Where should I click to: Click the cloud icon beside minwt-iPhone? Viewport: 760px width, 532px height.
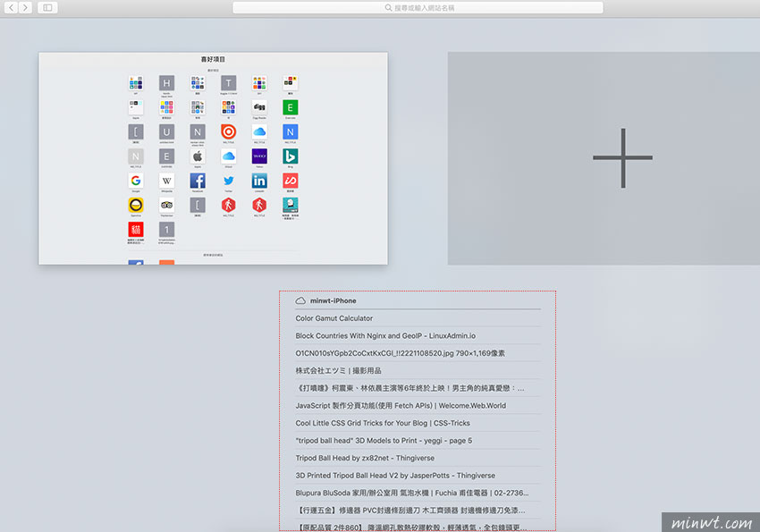point(300,300)
